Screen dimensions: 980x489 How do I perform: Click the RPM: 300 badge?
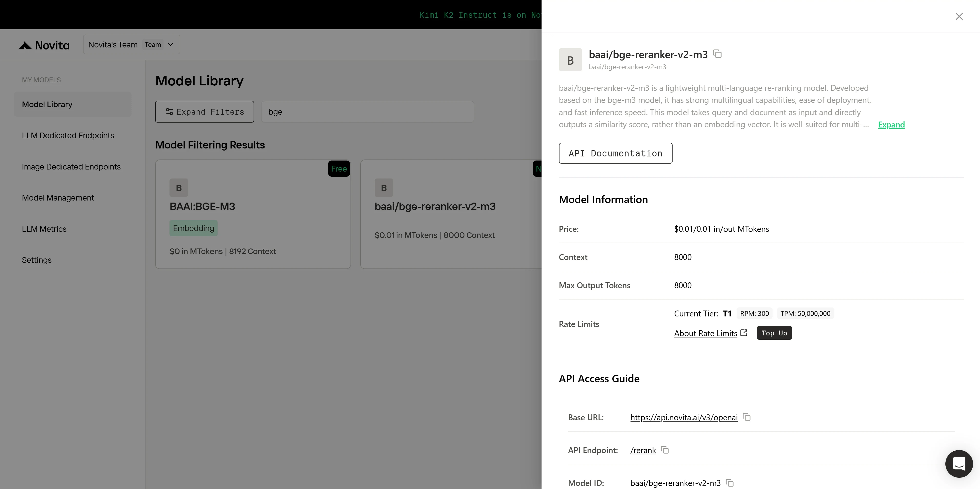pyautogui.click(x=754, y=313)
